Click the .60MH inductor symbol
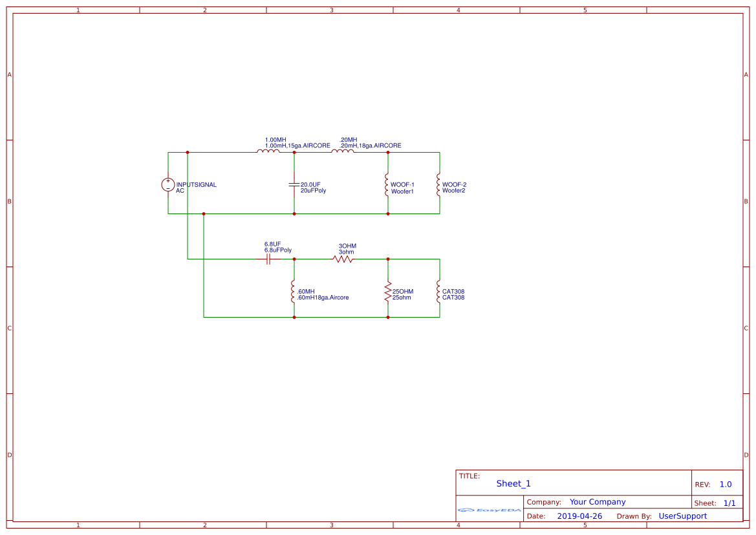Image resolution: width=756 pixels, height=535 pixels. (x=294, y=292)
